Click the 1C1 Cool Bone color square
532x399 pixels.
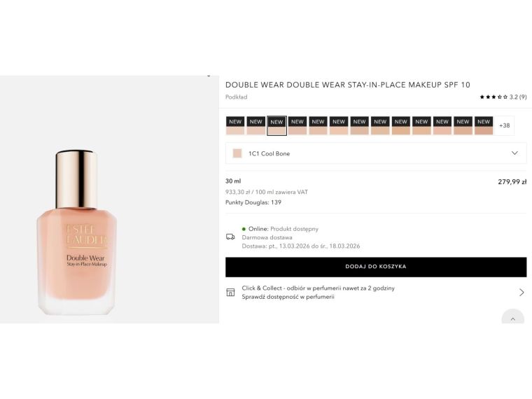pos(237,153)
